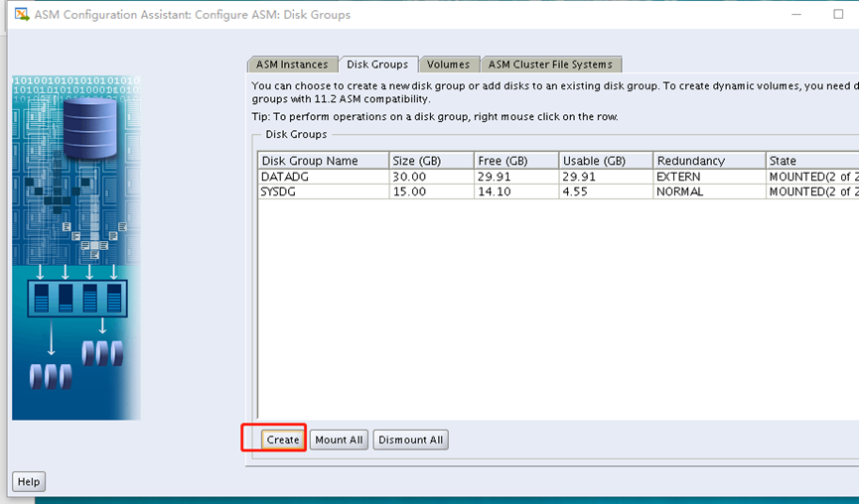
Task: Select the SYSDG disk group row
Action: 558,191
